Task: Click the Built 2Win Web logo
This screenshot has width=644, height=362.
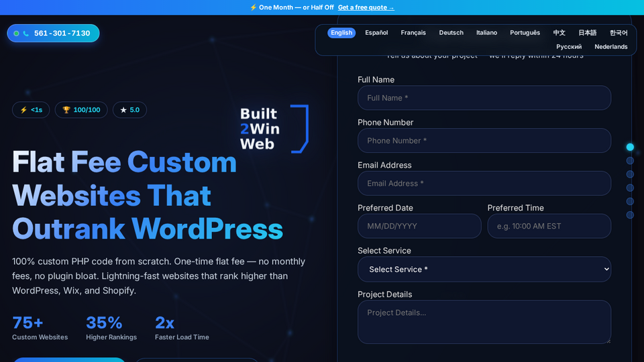Action: pyautogui.click(x=274, y=129)
